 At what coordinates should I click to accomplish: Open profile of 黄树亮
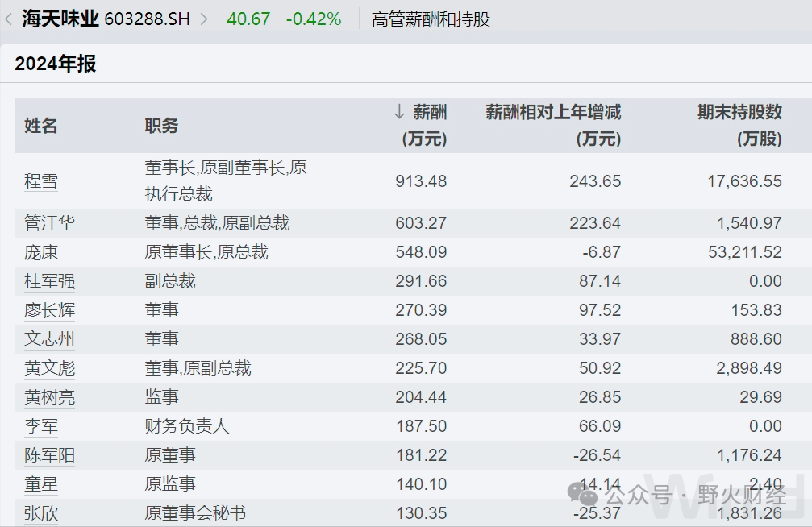point(49,397)
